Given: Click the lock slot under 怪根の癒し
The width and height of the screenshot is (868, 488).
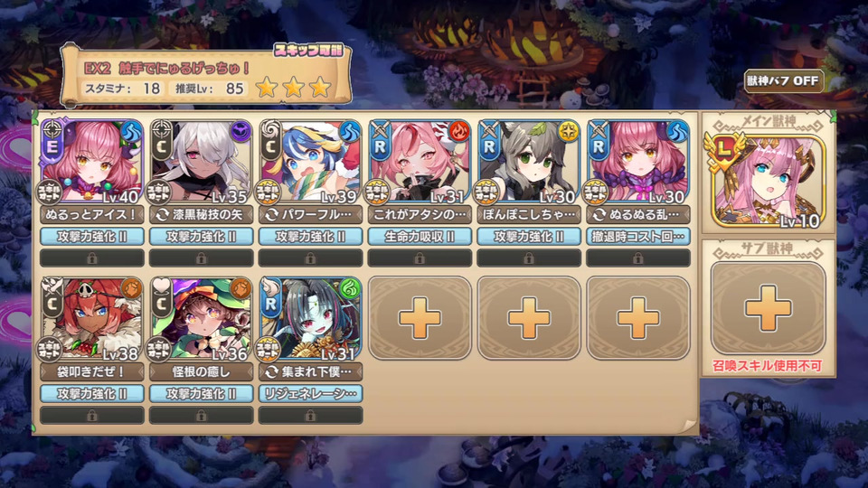Looking at the screenshot, I should (x=201, y=415).
